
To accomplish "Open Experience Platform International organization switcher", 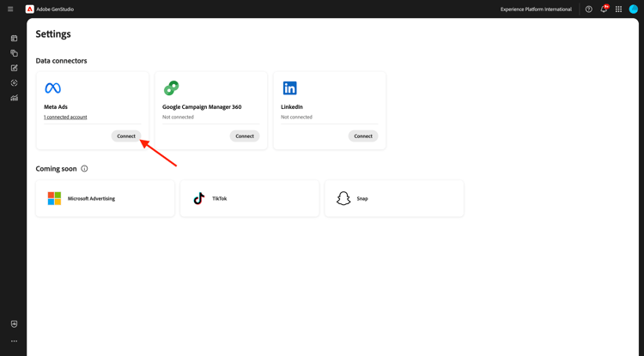I will click(x=536, y=9).
